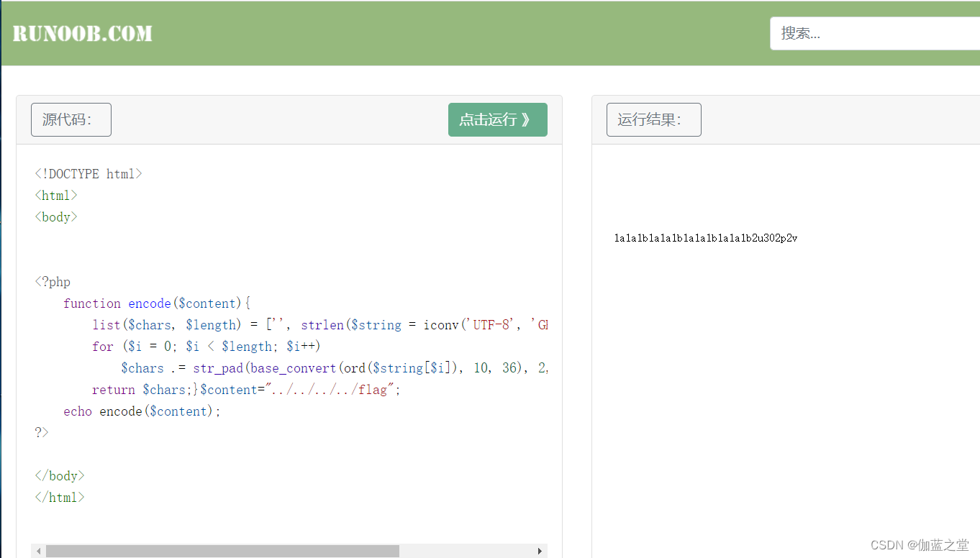The width and height of the screenshot is (980, 558).
Task: Select the encoded output string in result panel
Action: coord(706,237)
